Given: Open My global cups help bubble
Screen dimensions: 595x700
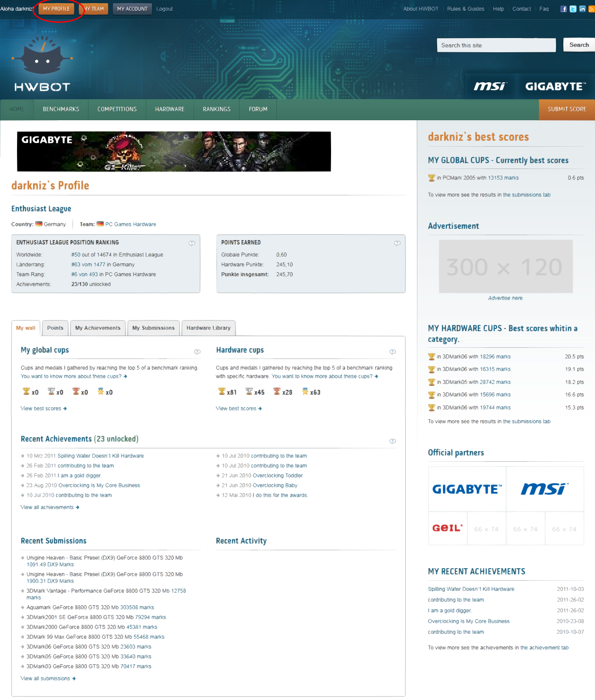Looking at the screenshot, I should point(197,352).
